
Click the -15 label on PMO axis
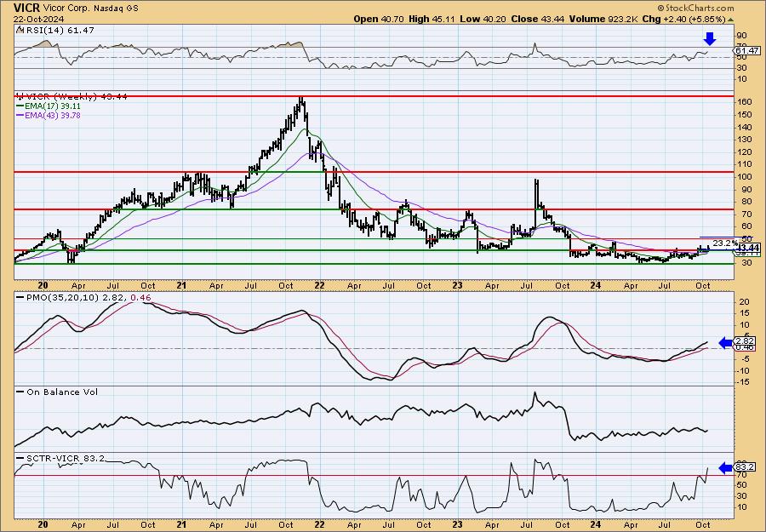(743, 382)
